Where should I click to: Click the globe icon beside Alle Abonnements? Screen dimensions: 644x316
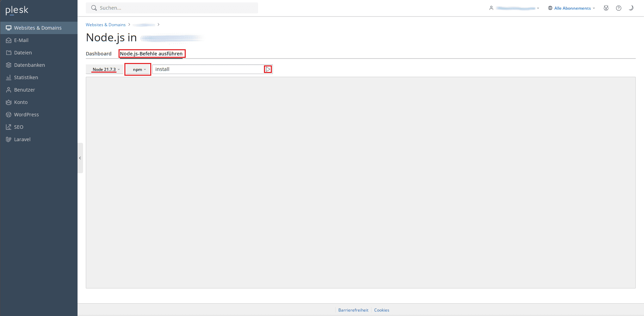click(550, 8)
